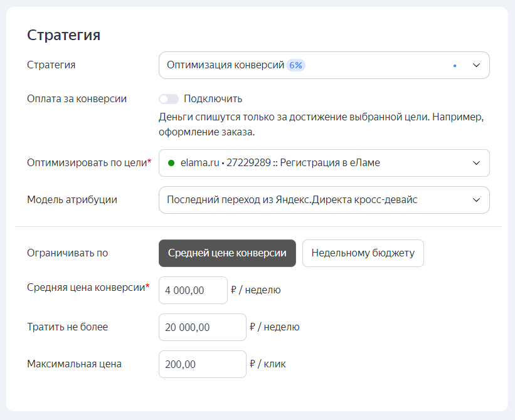This screenshot has height=420, width=515.
Task: Click the 'Стратегия' section heading
Action: coord(63,35)
